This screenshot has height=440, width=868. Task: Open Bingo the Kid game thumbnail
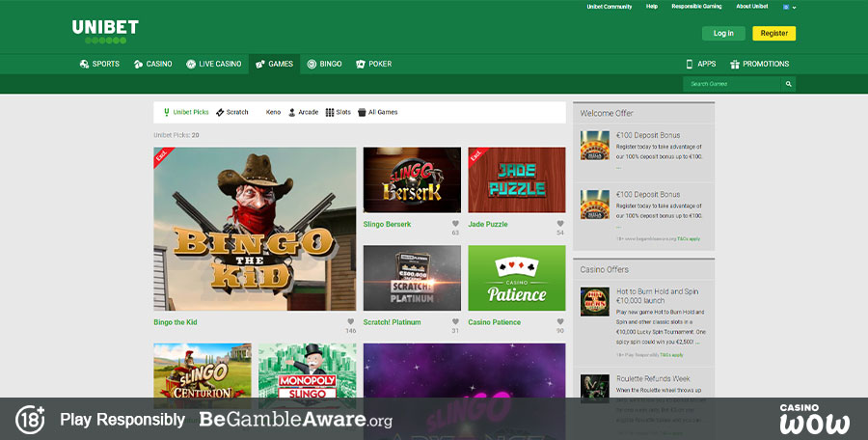(255, 229)
